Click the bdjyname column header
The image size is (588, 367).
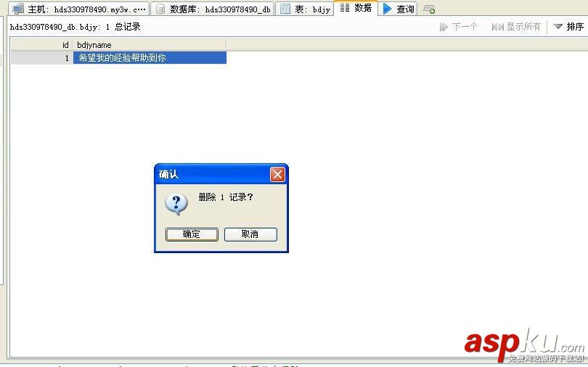click(150, 45)
